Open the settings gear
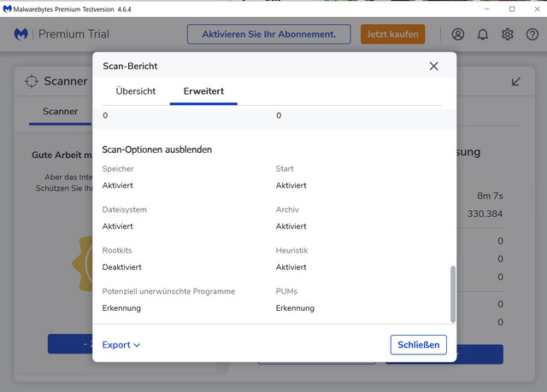 508,34
